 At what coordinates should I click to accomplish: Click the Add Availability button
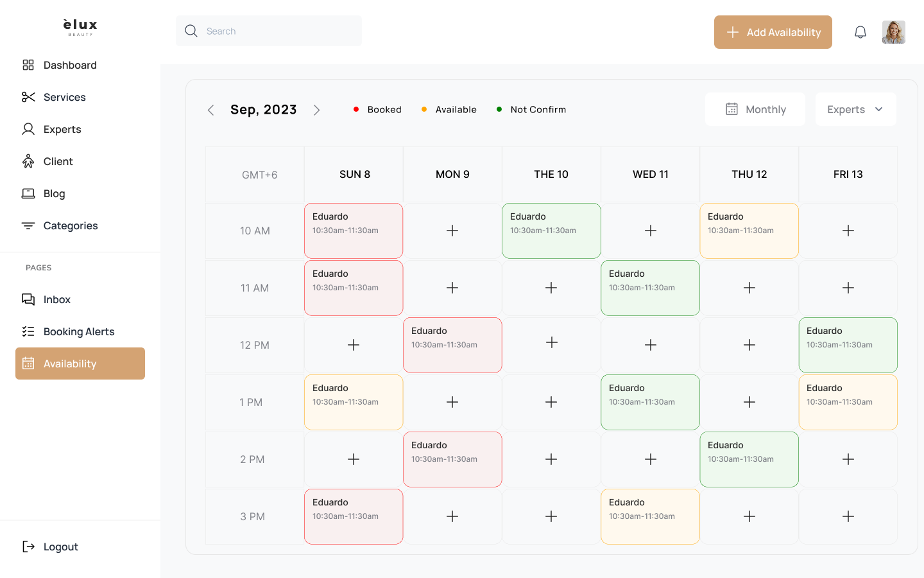[x=773, y=32]
